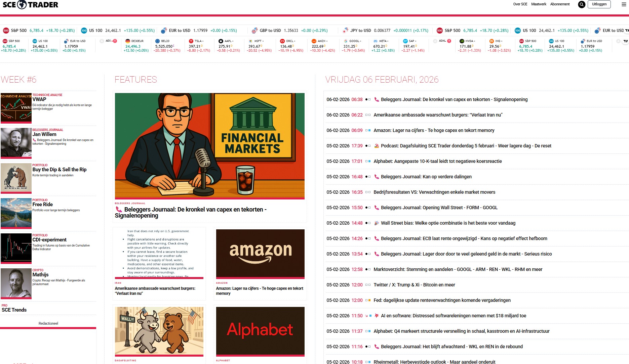The image size is (629, 364).
Task: Click the bull and bear thumbnail
Action: tap(16, 178)
